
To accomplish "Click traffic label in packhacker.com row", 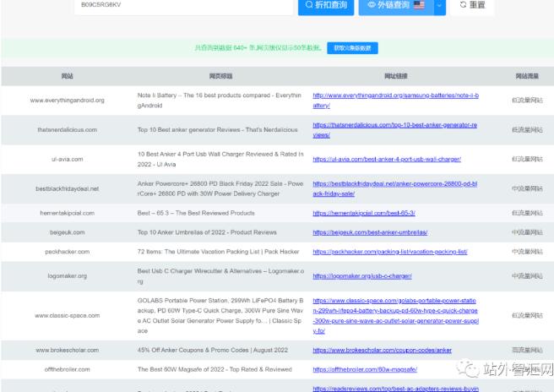I will click(527, 251).
